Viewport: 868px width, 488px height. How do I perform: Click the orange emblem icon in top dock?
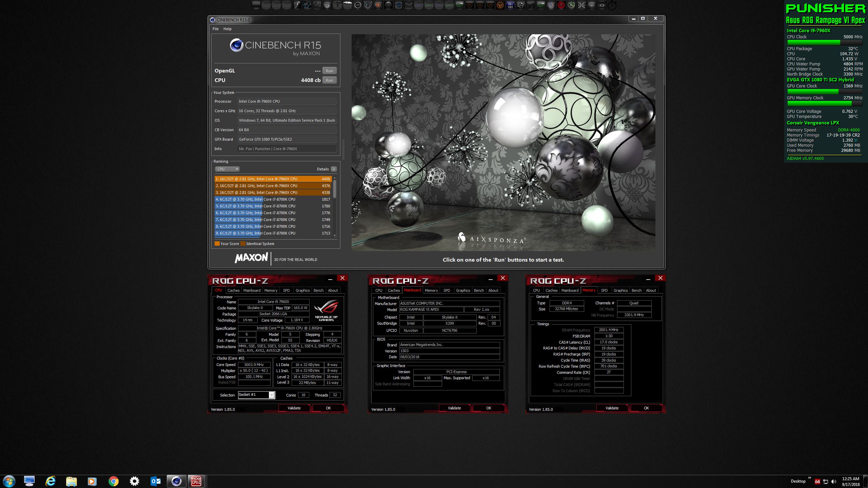click(501, 5)
